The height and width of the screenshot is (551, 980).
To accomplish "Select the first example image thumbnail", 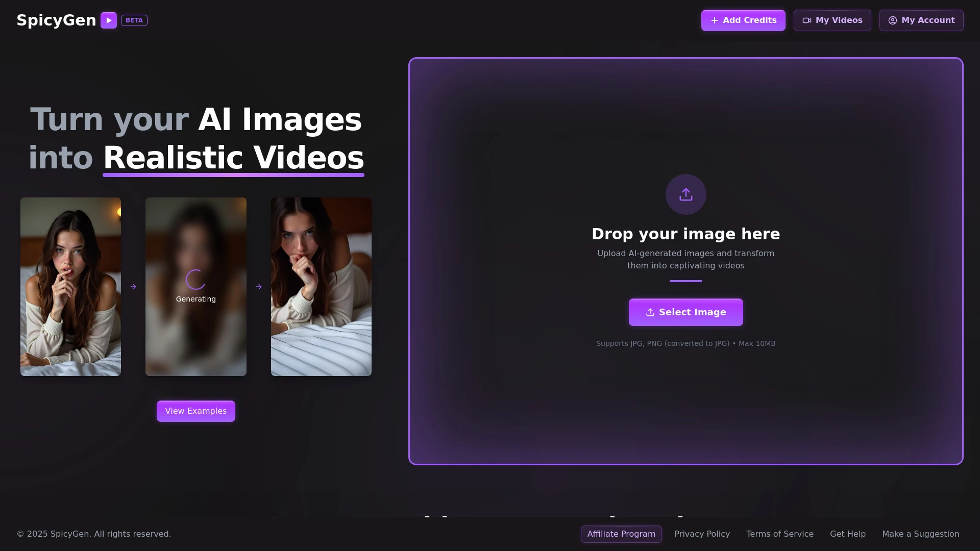I will [x=70, y=287].
